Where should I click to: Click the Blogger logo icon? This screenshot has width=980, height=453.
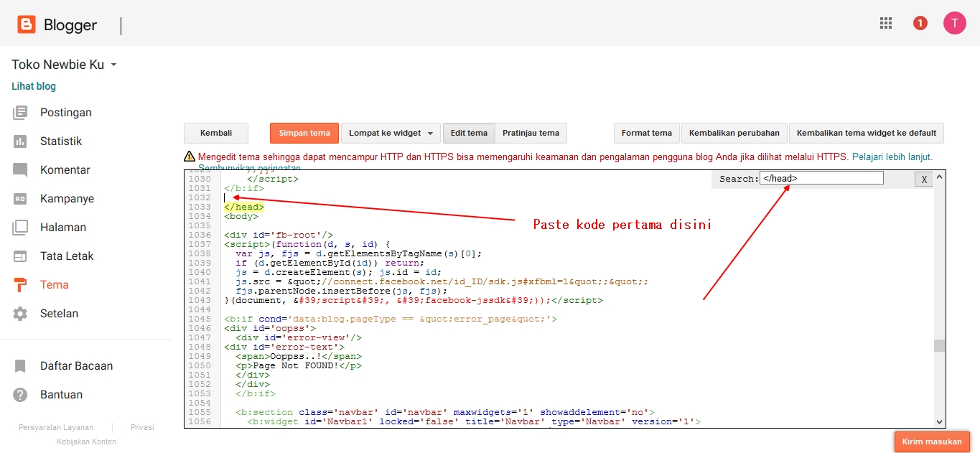tap(26, 25)
